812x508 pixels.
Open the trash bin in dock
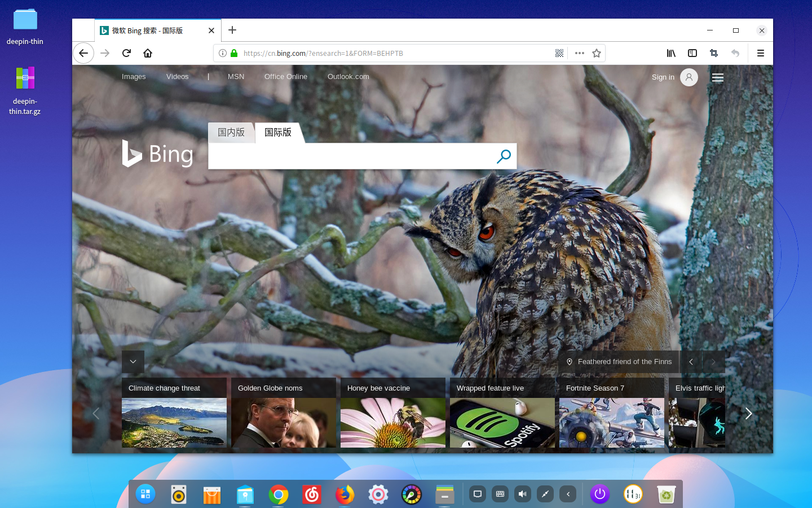[667, 494]
